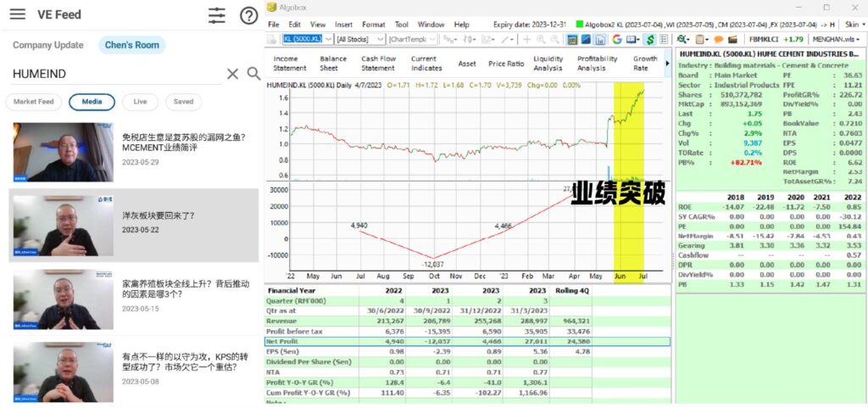Open the Balance Sheet tab
This screenshot has height=408, width=868.
pos(333,63)
